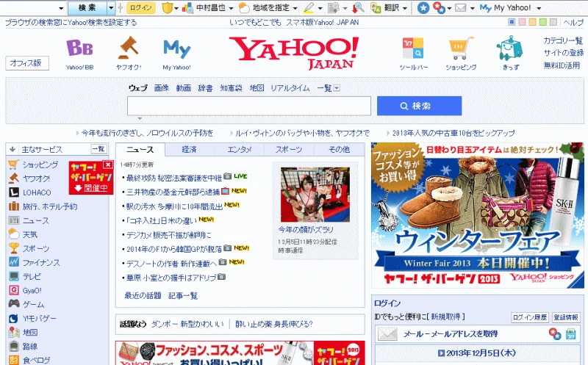Close the red ヤフー!ザ・バーゲン popup
Viewport: 588px width, 365px height.
point(108,165)
